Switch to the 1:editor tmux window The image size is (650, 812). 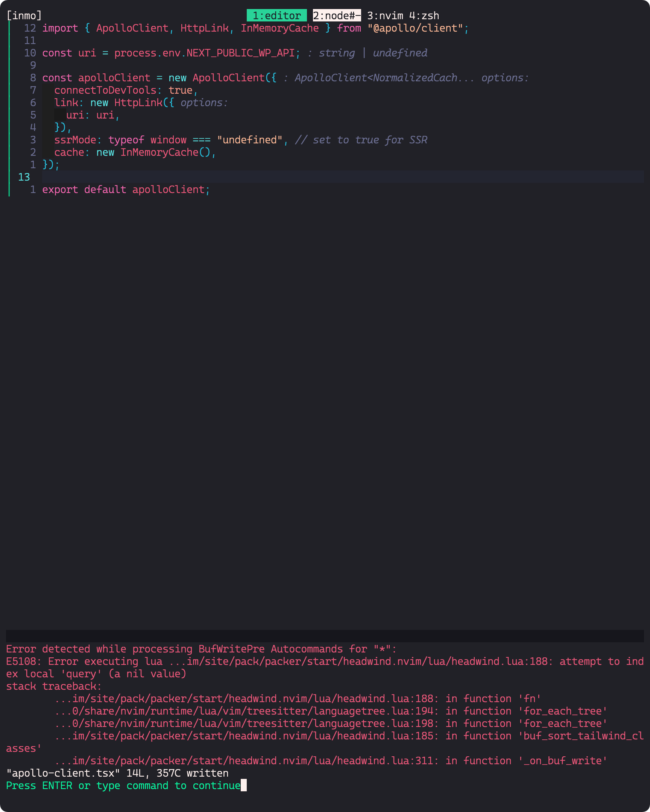pyautogui.click(x=276, y=15)
